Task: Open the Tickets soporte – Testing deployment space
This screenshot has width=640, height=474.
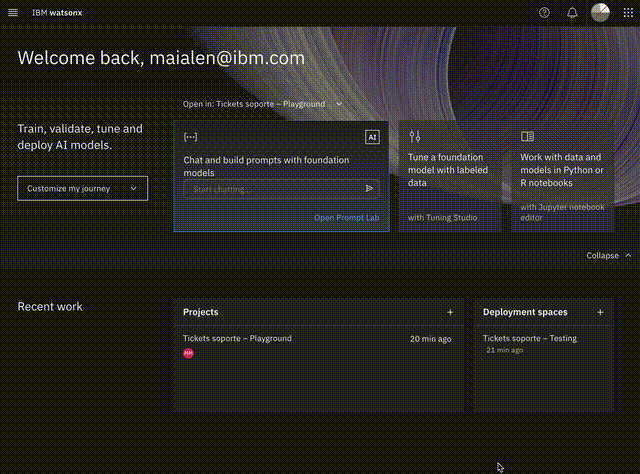Action: coord(530,338)
